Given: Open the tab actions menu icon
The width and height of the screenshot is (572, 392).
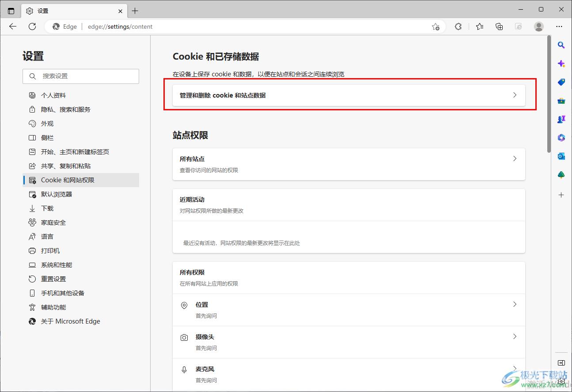Looking at the screenshot, I should click(11, 11).
